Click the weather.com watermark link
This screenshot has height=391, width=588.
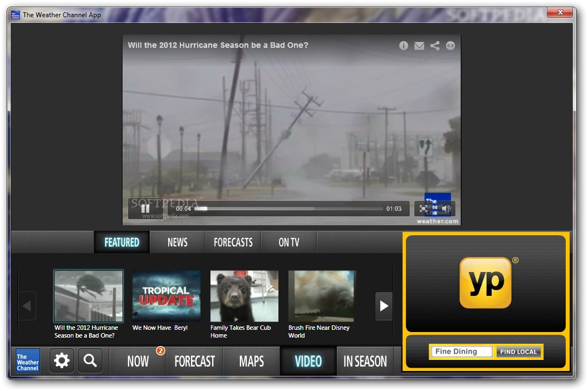point(437,221)
